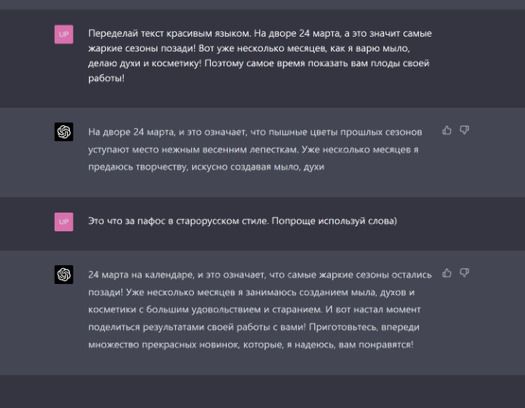Like the second ChatGPT response about 24 марта на календаре
525x408 pixels.
pos(447,273)
